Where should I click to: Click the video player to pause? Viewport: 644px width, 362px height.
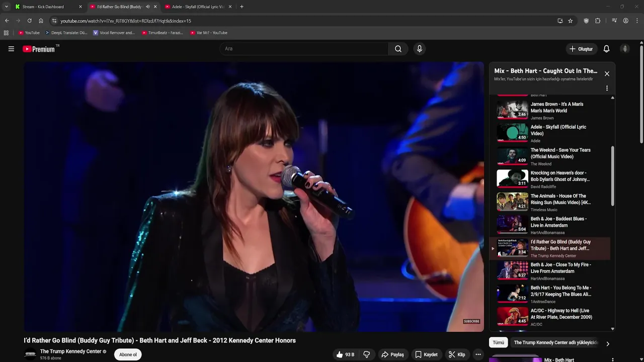pyautogui.click(x=254, y=197)
